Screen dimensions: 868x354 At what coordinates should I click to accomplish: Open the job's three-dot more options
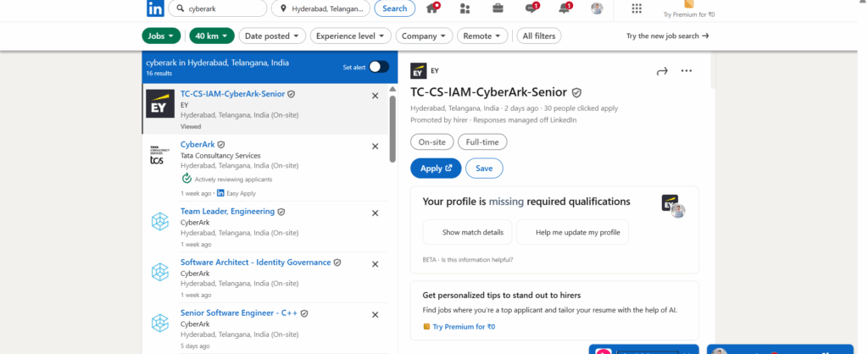click(x=687, y=71)
